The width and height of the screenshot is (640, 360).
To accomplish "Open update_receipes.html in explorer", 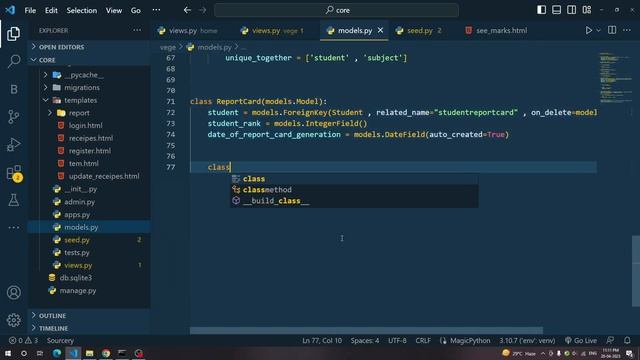I will click(x=89, y=176).
